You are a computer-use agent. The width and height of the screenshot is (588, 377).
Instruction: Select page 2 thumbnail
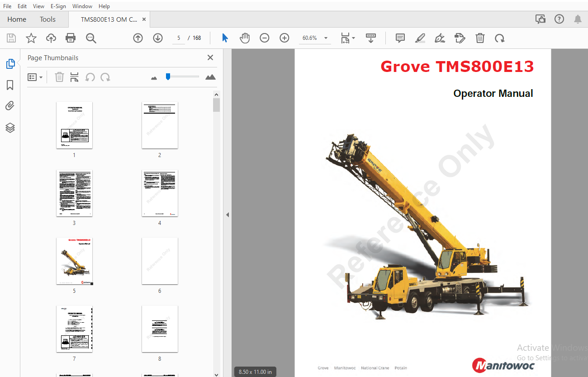coord(160,125)
